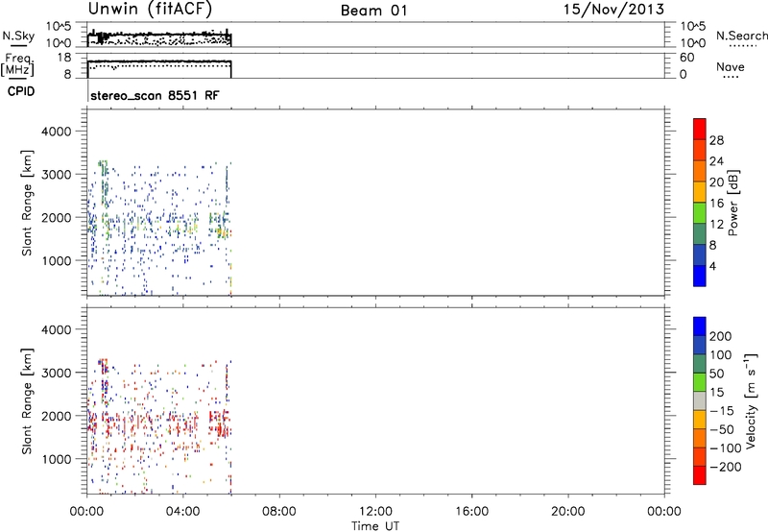Click the '4000' tick of the power panel
This screenshot has width=768, height=532.
56,132
